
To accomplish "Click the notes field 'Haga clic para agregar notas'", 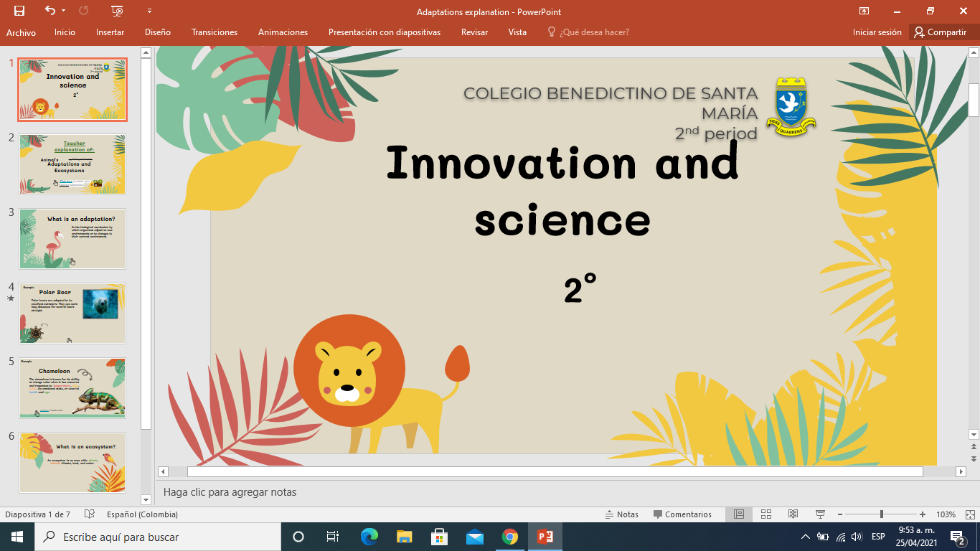I will (230, 492).
